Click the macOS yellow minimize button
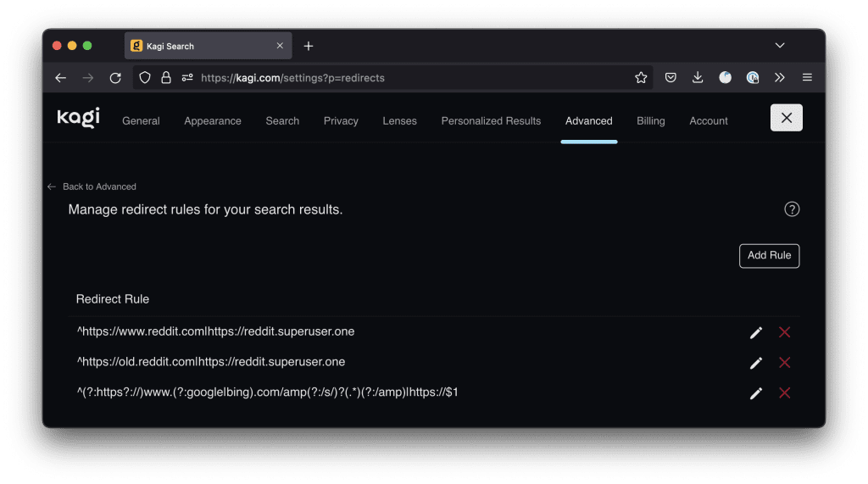 [x=72, y=46]
